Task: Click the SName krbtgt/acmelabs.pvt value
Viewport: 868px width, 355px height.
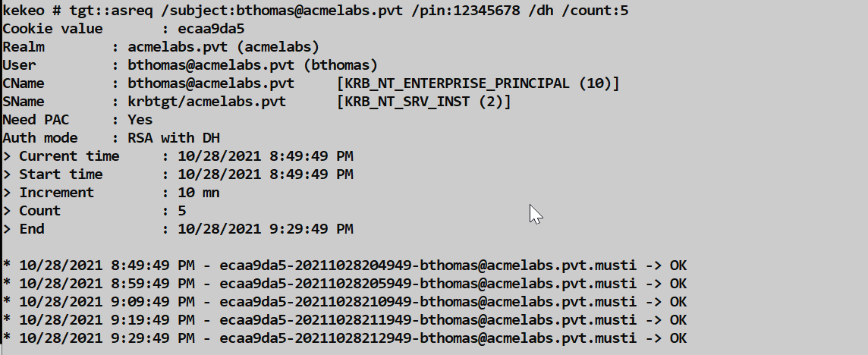Action: tap(206, 102)
